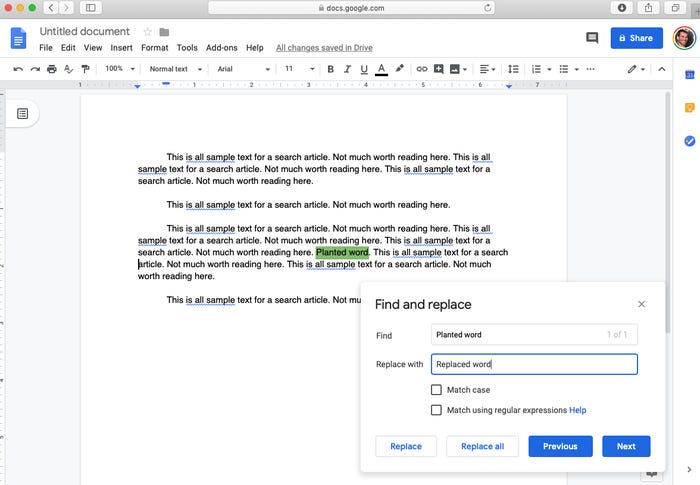
Task: Open the Insert menu
Action: (121, 48)
